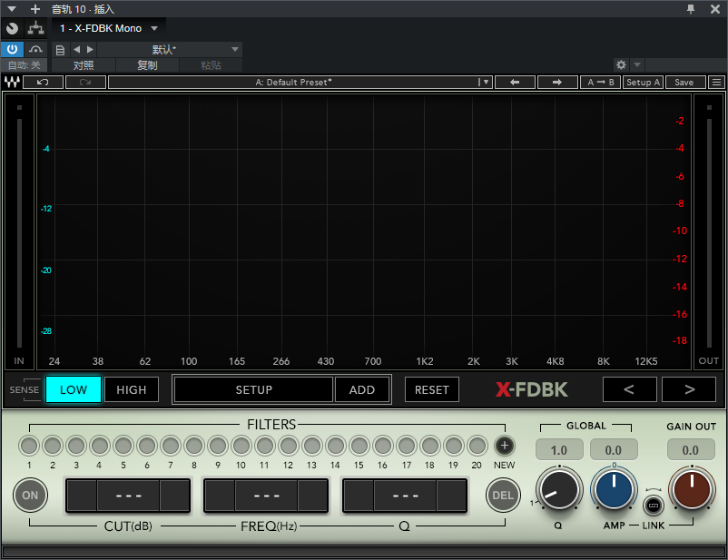Click the undo arrow button
This screenshot has width=728, height=560.
[43, 83]
